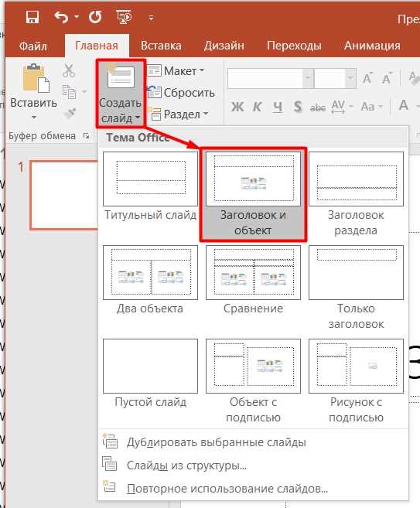Select slide 1 thumbnail in panel
This screenshot has width=420, height=508.
point(64,195)
